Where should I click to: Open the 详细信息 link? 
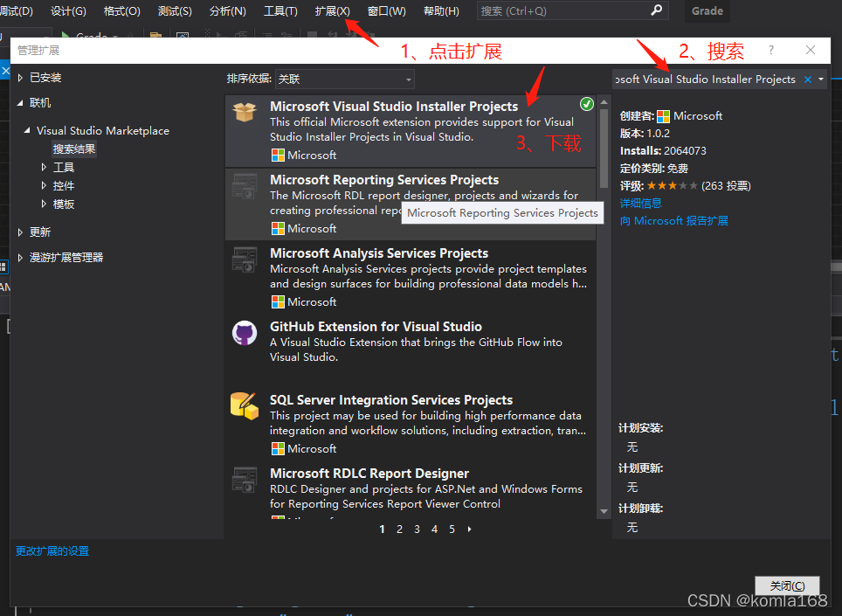(639, 203)
